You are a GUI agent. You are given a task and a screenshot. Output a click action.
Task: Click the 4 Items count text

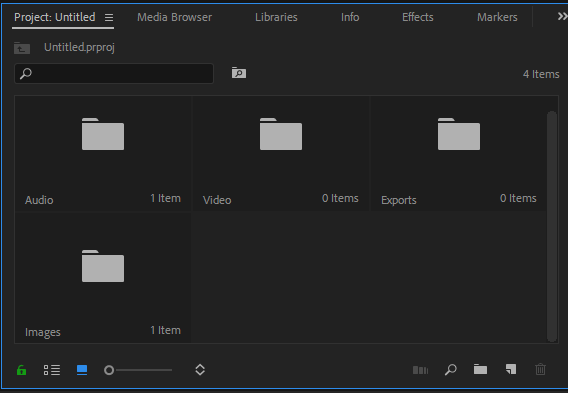click(541, 74)
